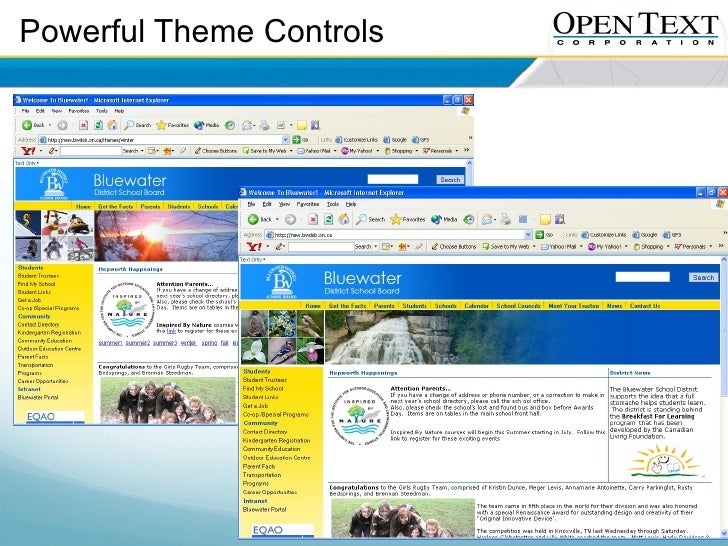Open Favorites star in front browser toolbar

tap(407, 219)
